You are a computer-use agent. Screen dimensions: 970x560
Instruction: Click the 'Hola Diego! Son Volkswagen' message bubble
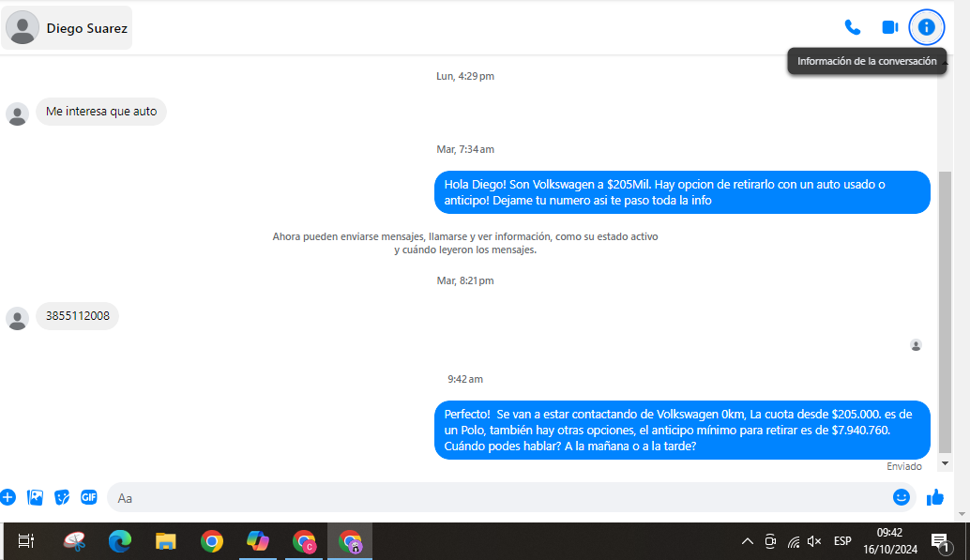[x=682, y=192]
